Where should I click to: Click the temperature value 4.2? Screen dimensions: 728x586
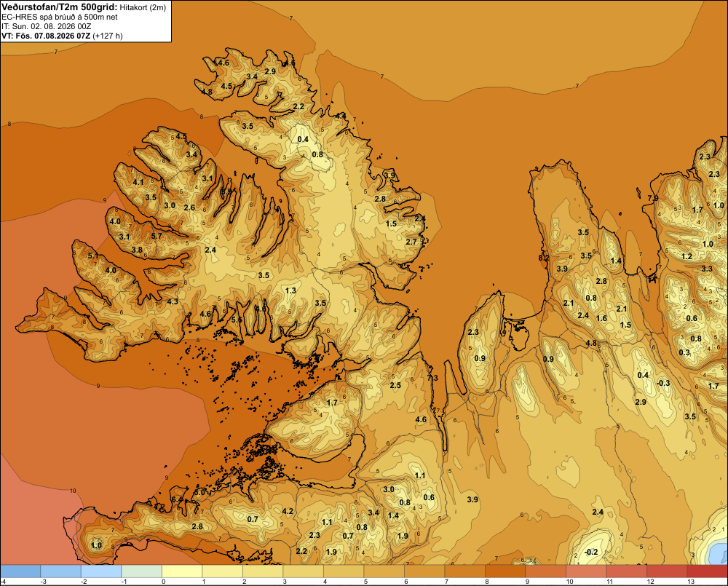288,511
